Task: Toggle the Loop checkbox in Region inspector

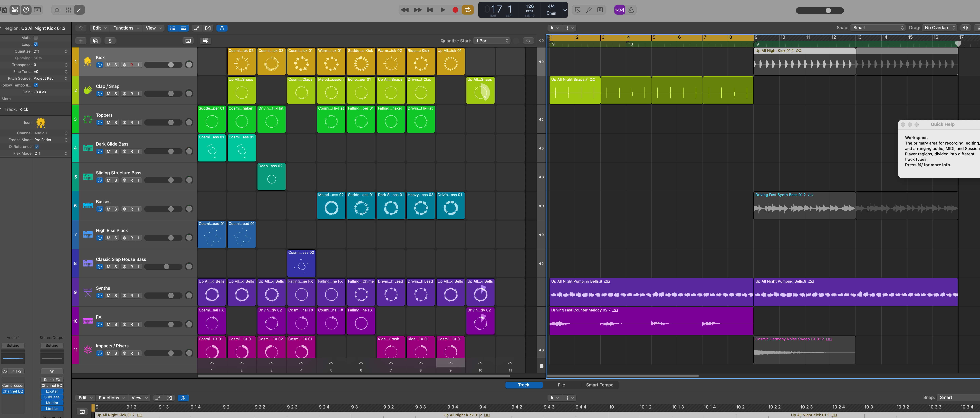Action: (36, 44)
